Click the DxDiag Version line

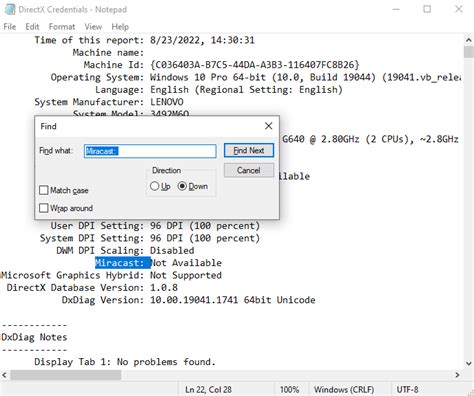189,300
